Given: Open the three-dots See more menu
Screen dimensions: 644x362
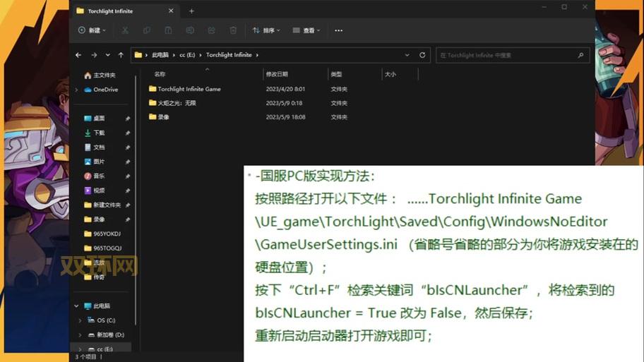Looking at the screenshot, I should tap(338, 30).
